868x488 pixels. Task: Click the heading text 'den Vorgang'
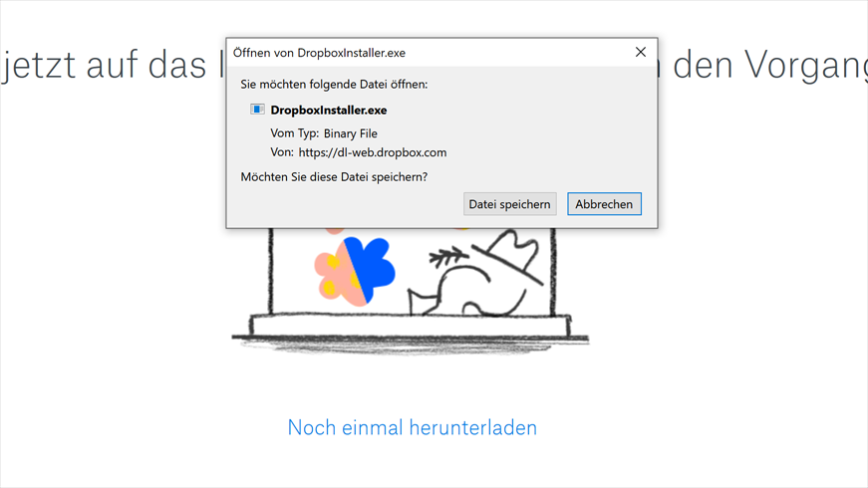point(769,67)
